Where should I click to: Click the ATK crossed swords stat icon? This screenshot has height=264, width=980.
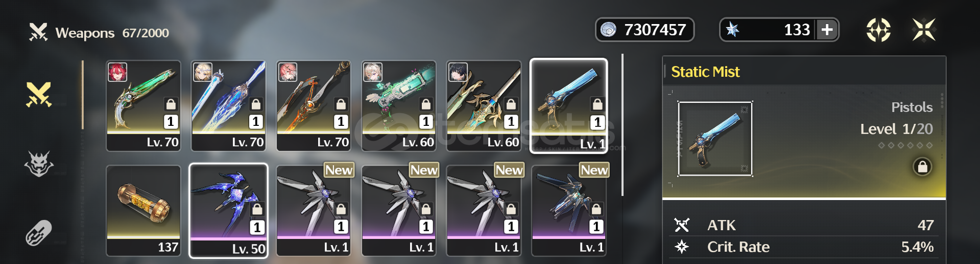tap(682, 225)
